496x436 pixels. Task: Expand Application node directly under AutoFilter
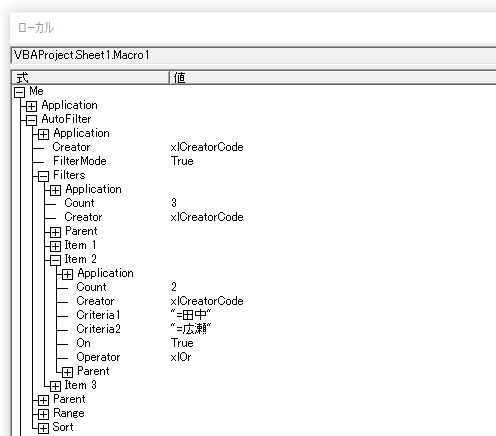tap(43, 134)
